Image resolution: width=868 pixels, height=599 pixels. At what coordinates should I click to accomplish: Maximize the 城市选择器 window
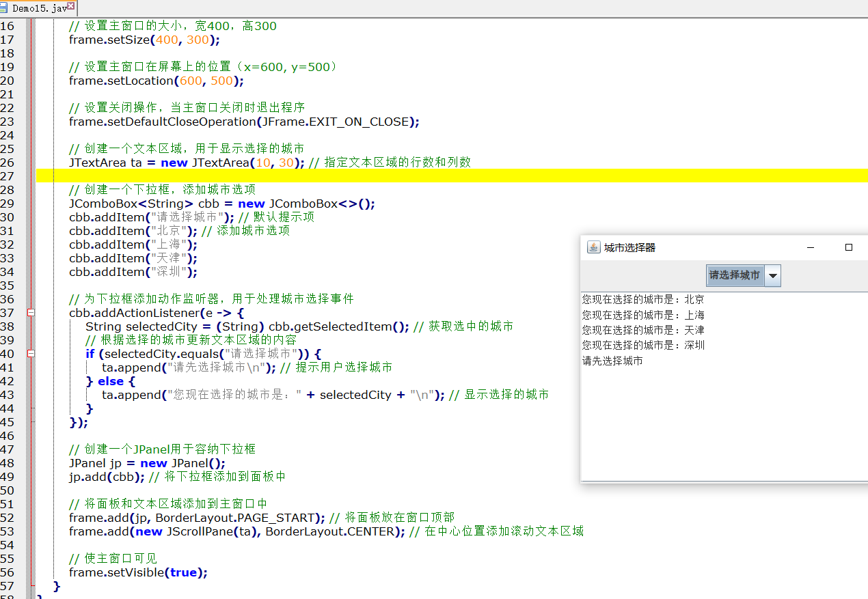click(x=849, y=247)
